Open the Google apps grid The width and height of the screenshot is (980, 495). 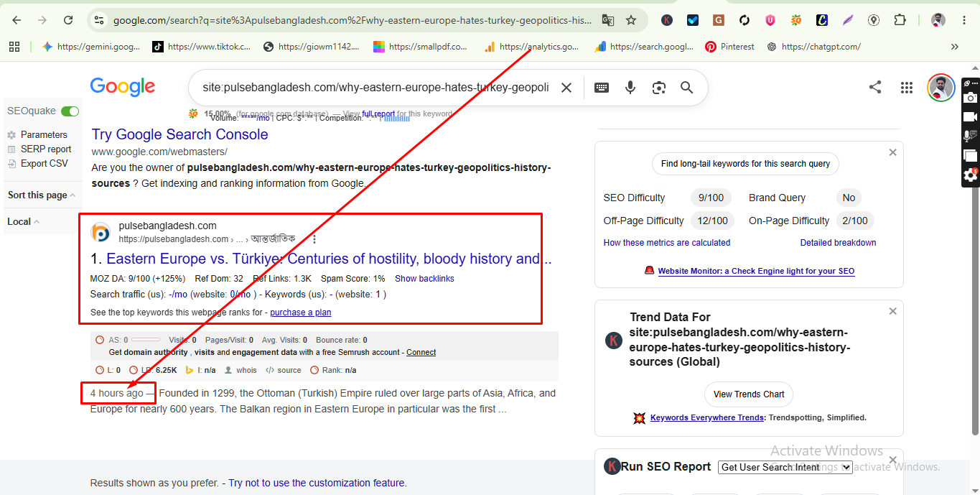tap(907, 88)
